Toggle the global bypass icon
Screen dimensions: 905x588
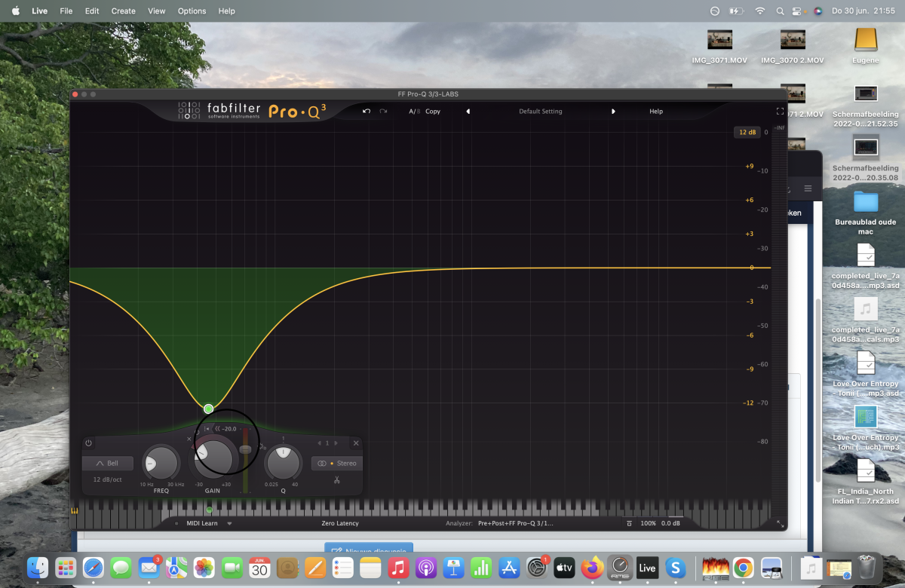click(x=629, y=523)
